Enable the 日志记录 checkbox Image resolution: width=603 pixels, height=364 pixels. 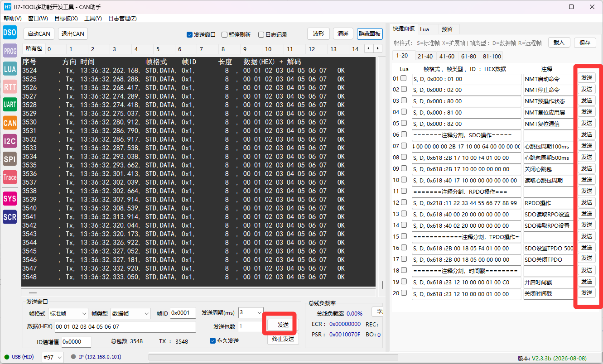pos(261,35)
